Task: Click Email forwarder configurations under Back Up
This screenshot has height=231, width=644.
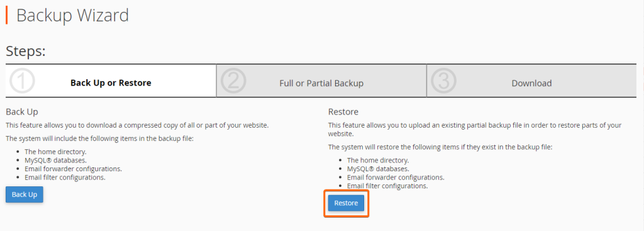Action: 73,169
